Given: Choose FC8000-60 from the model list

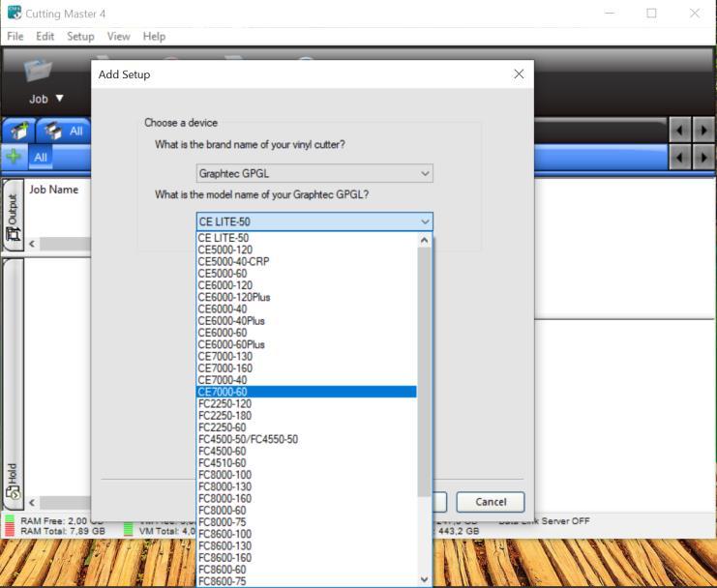Looking at the screenshot, I should pos(307,511).
